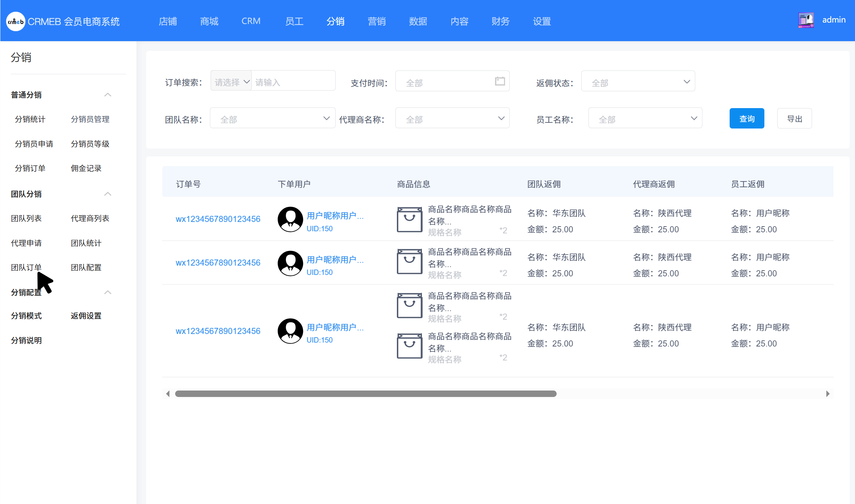This screenshot has width=855, height=504.
Task: Click first row's product bag thumbnail
Action: [x=409, y=219]
